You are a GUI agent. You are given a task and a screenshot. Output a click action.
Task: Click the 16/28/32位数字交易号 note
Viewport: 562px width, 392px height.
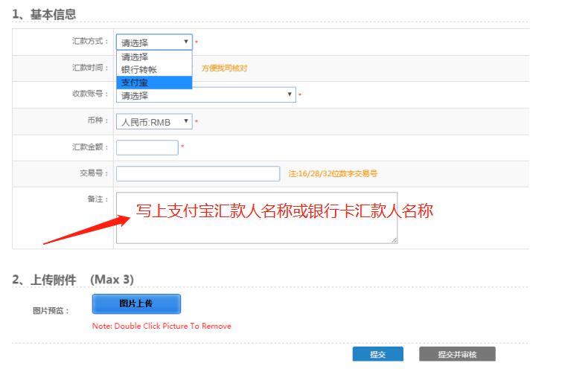click(333, 173)
